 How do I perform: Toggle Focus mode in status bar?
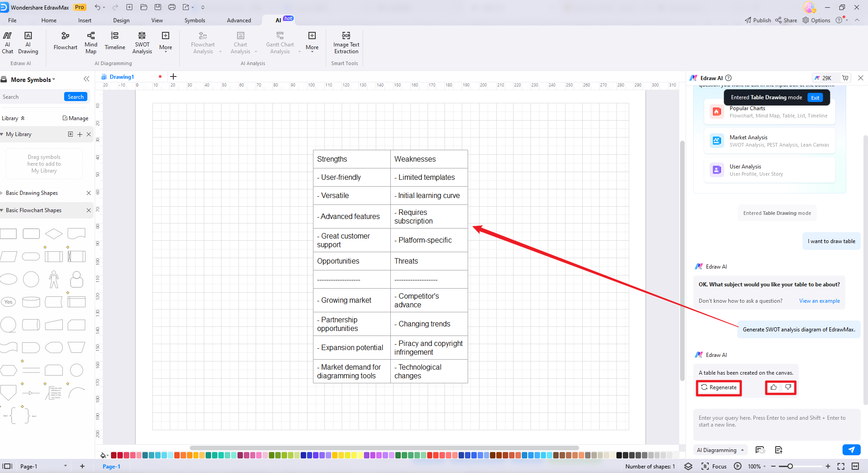click(x=714, y=466)
